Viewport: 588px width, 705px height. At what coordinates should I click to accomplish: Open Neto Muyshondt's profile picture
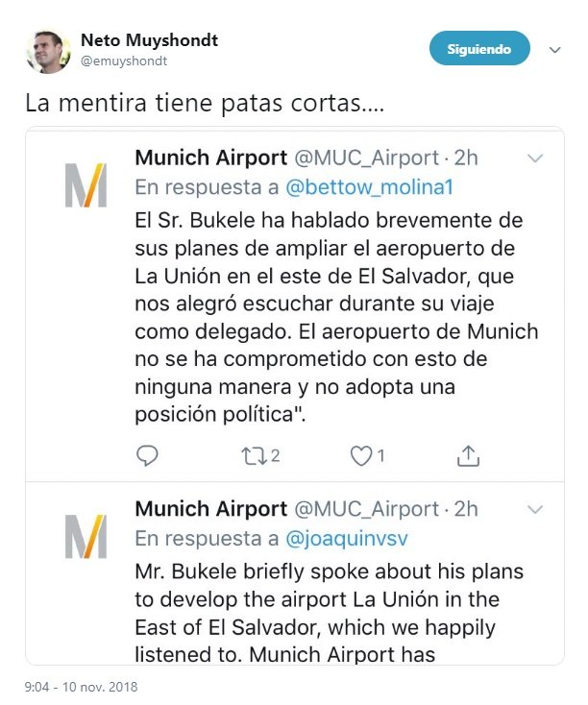(x=49, y=50)
